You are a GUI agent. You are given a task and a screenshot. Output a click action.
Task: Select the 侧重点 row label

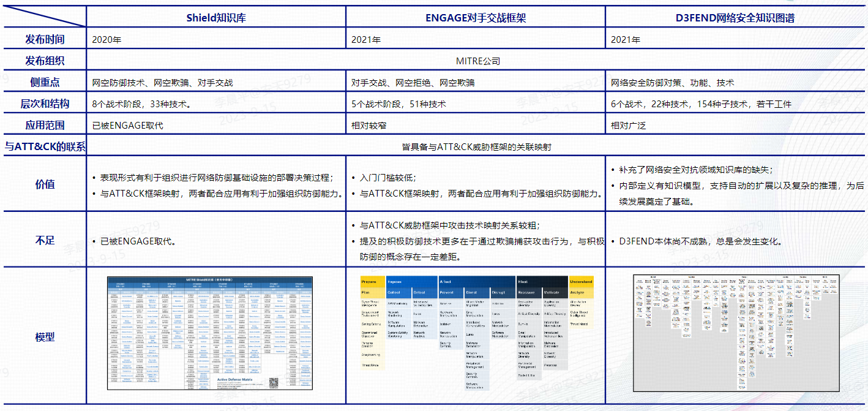coord(45,82)
